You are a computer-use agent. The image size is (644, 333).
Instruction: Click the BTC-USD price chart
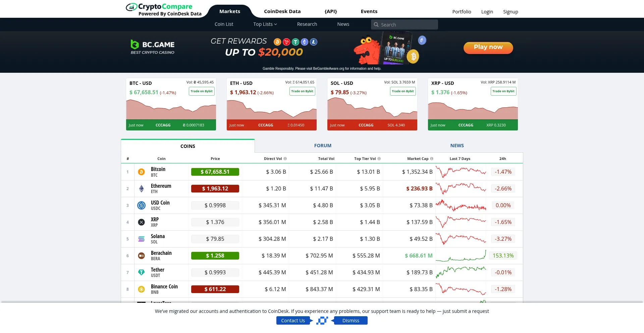pos(171,109)
